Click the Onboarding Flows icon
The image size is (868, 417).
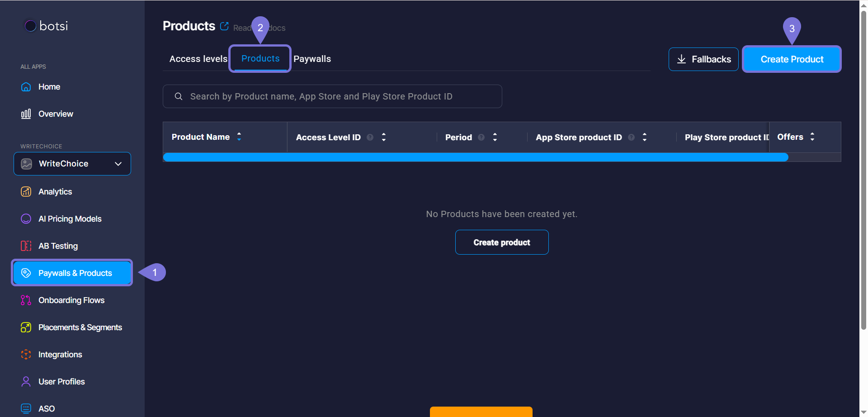click(x=26, y=300)
